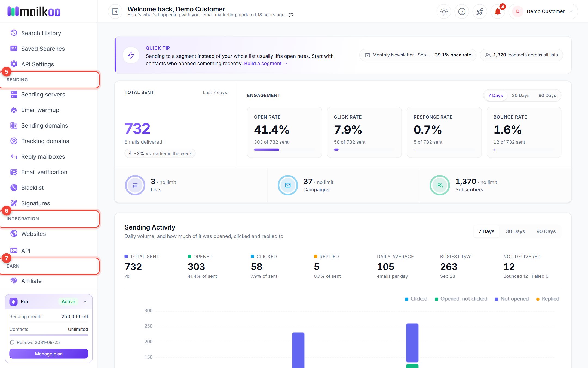Image resolution: width=588 pixels, height=368 pixels.
Task: Follow the Build a segment link
Action: point(266,63)
